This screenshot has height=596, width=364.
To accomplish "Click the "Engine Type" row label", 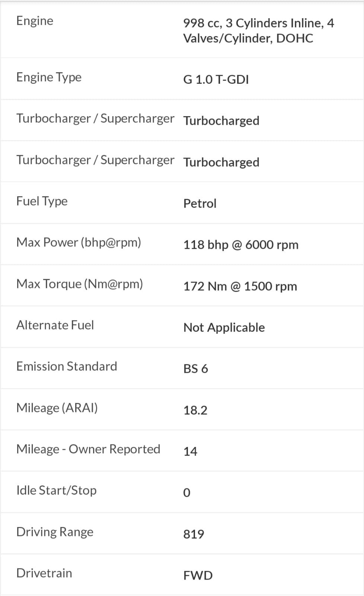I will [x=49, y=77].
